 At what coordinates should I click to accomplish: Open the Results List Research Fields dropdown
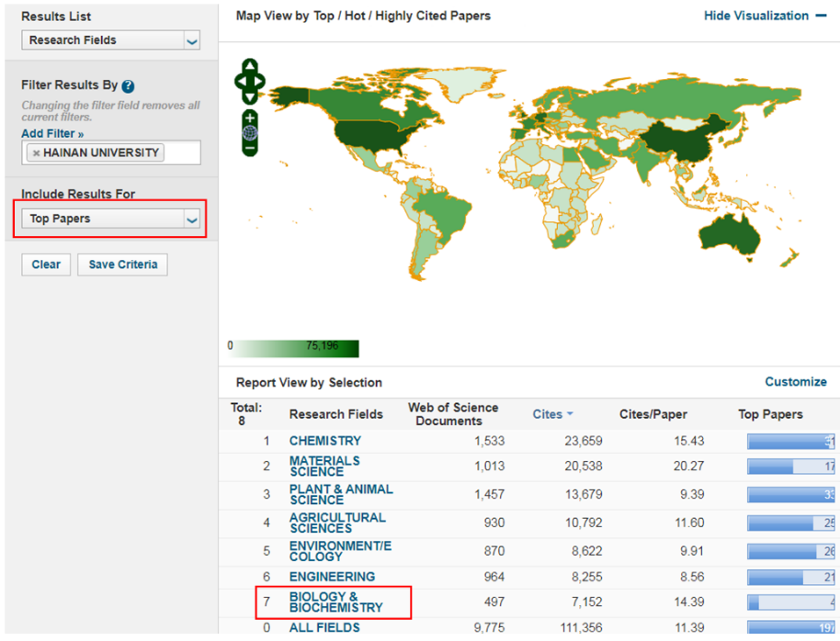pyautogui.click(x=191, y=41)
